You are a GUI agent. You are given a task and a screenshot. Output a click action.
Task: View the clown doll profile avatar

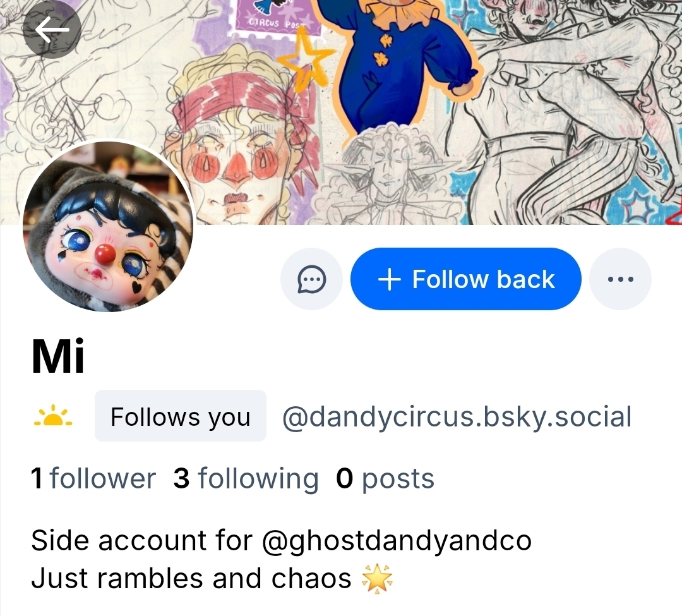pos(109,227)
